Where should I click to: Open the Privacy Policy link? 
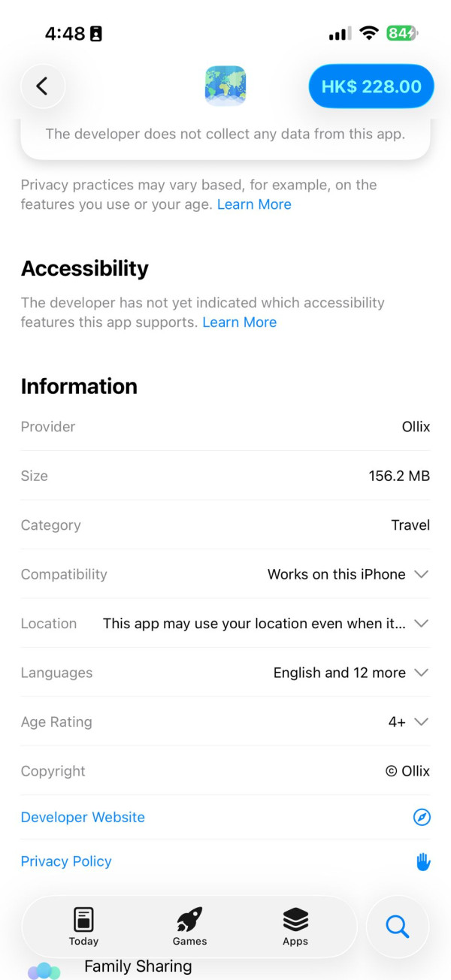(66, 861)
